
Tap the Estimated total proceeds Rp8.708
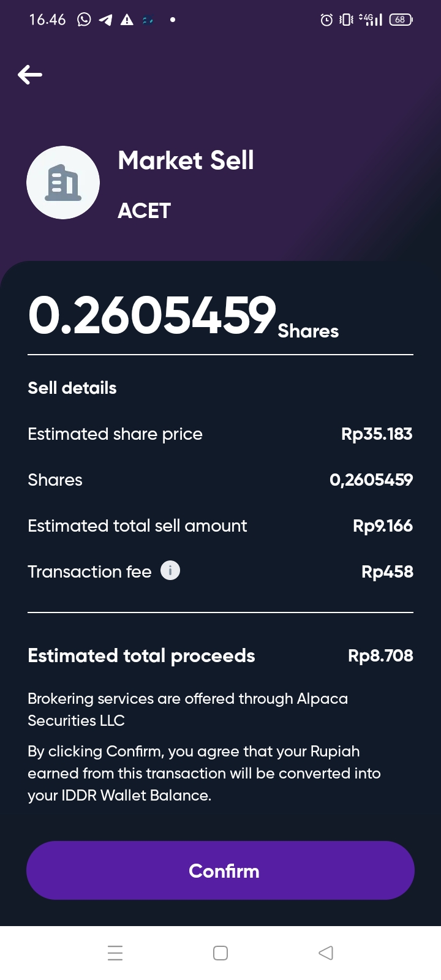[380, 655]
